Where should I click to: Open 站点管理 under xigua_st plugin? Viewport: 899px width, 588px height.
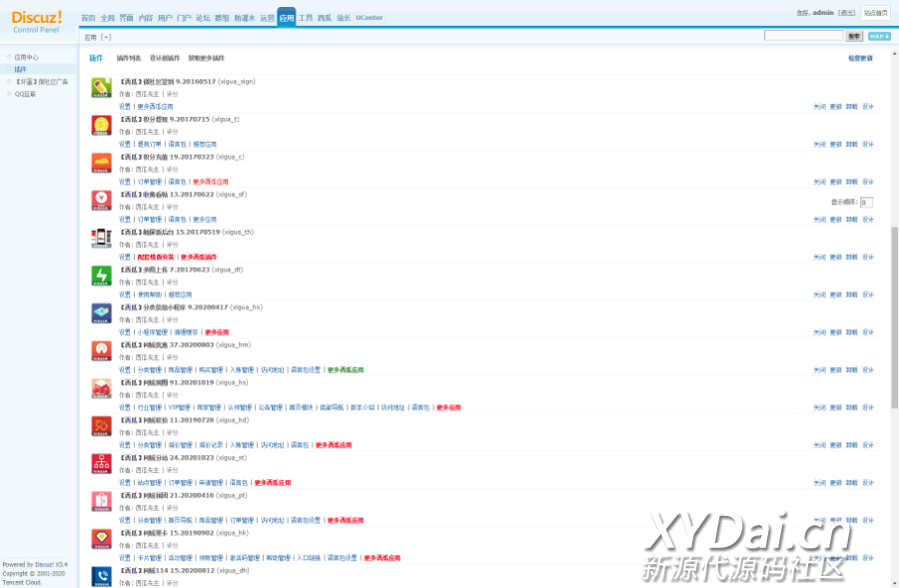click(x=149, y=483)
